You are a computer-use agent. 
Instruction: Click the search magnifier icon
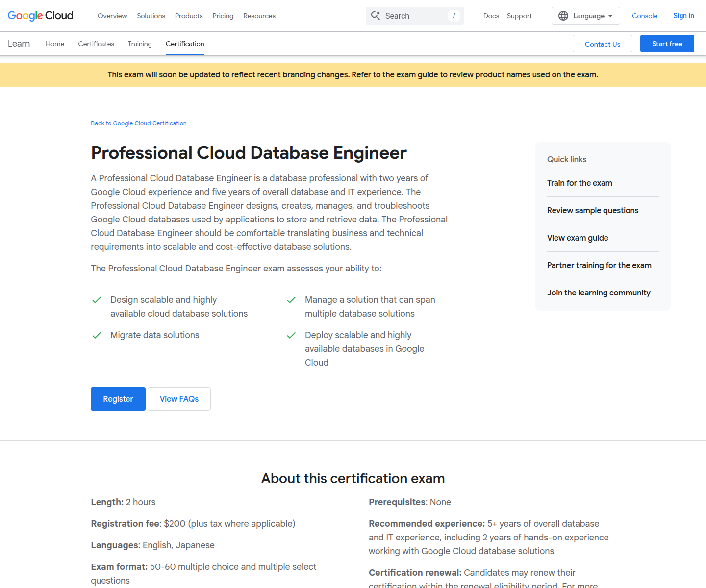coord(376,16)
